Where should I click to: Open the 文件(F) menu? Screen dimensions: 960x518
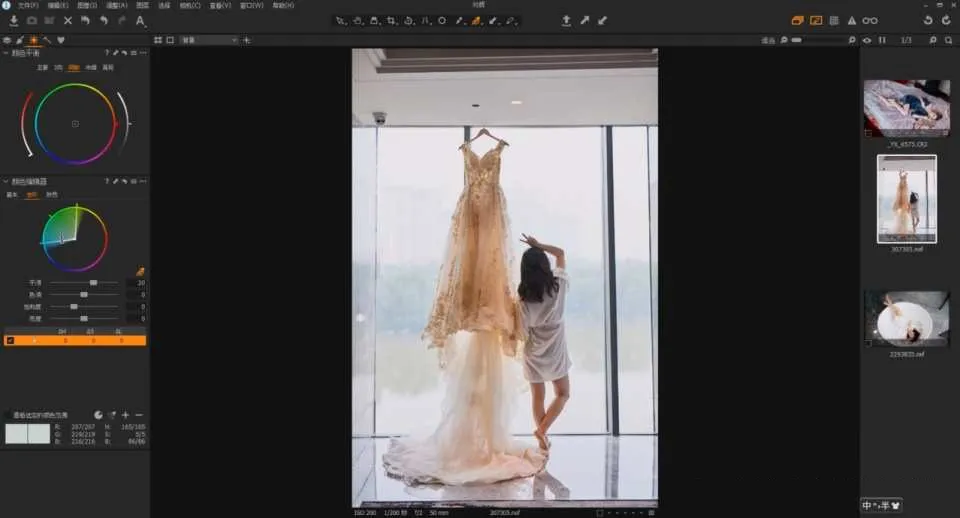[x=28, y=6]
